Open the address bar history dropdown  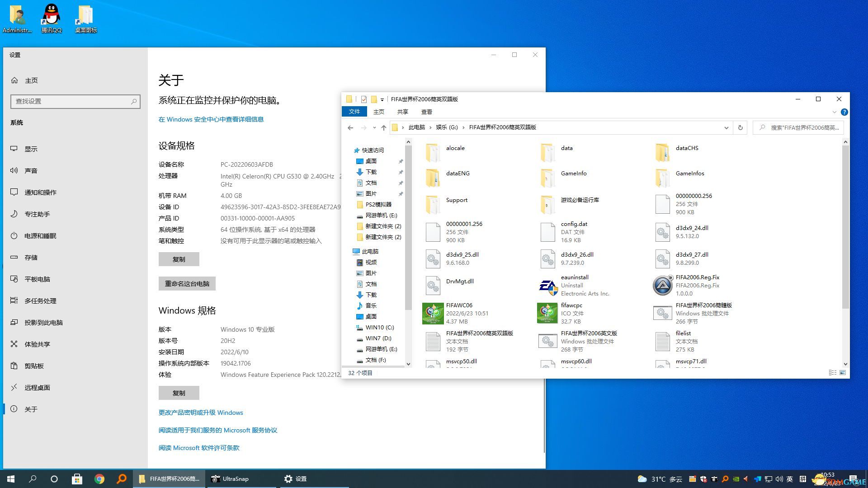(x=726, y=128)
